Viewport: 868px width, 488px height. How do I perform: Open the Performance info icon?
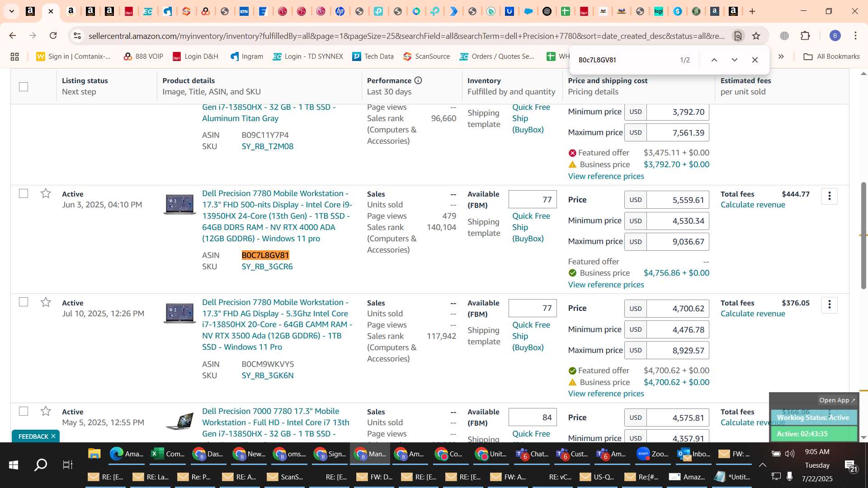click(418, 80)
